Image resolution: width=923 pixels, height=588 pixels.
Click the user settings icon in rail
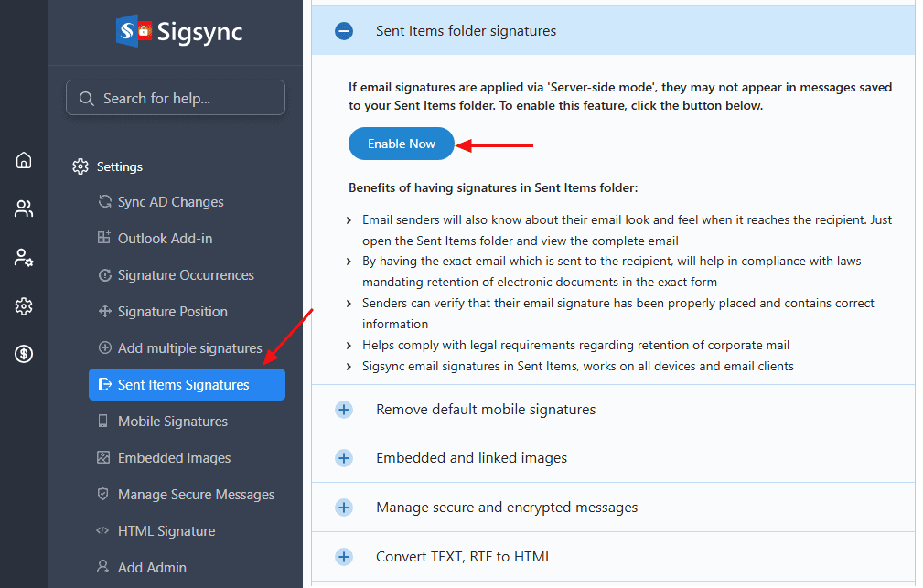click(24, 258)
